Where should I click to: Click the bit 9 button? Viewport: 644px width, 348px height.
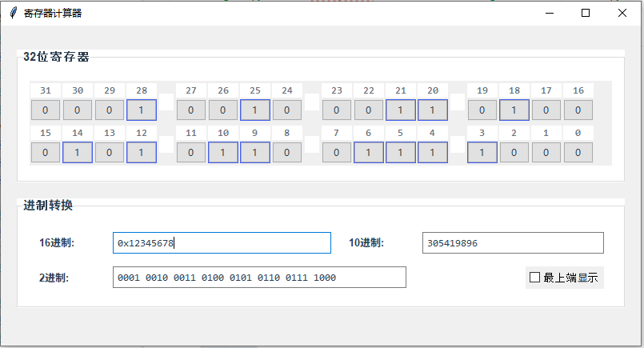coord(255,152)
